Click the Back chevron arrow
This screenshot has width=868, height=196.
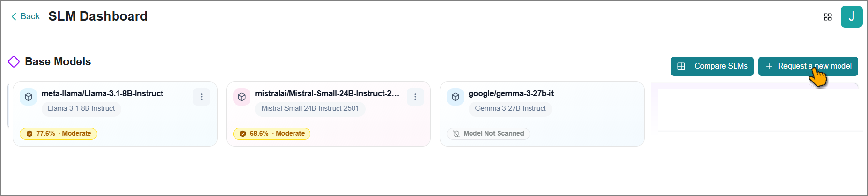tap(14, 17)
